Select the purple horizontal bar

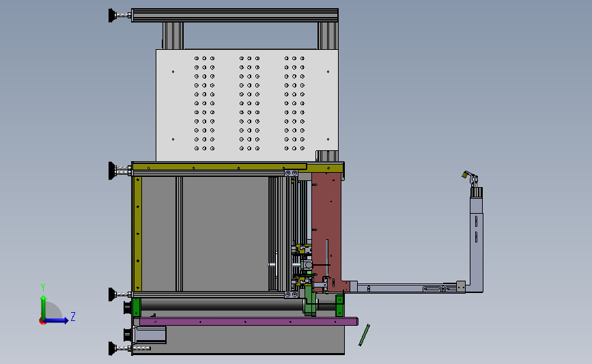coord(248,322)
